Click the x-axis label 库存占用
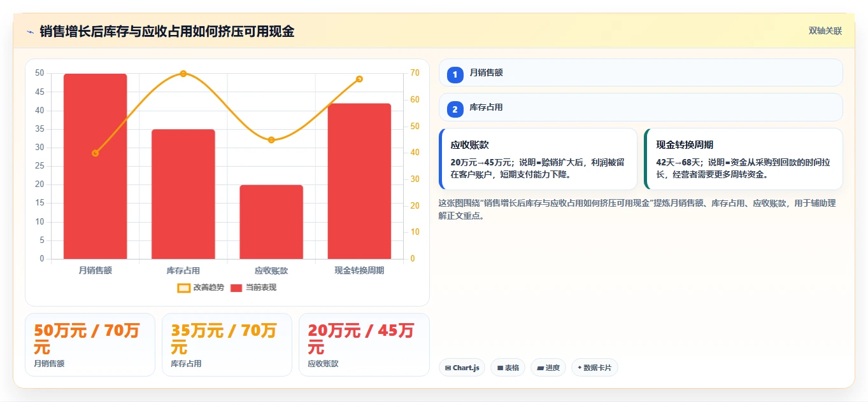 tap(183, 270)
